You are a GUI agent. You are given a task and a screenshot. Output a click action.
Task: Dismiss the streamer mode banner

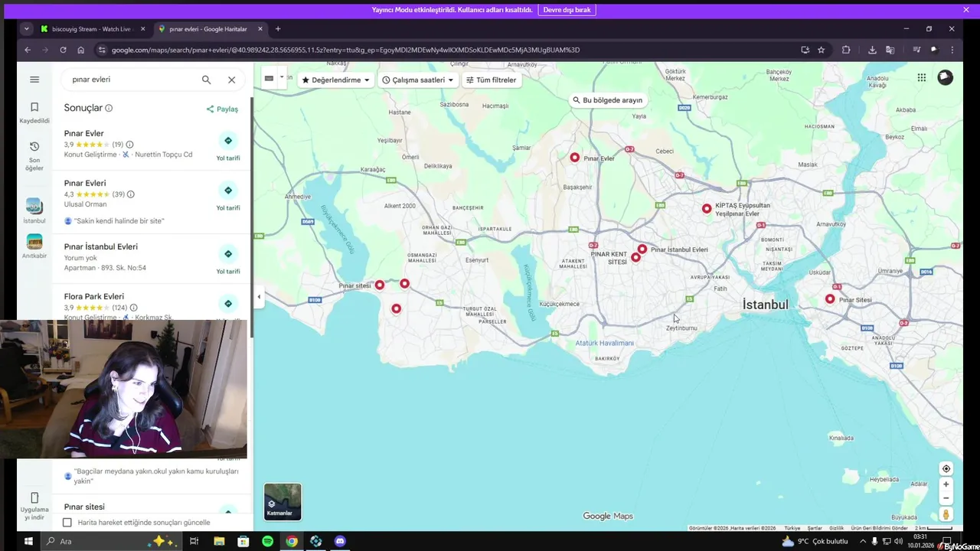pyautogui.click(x=966, y=10)
